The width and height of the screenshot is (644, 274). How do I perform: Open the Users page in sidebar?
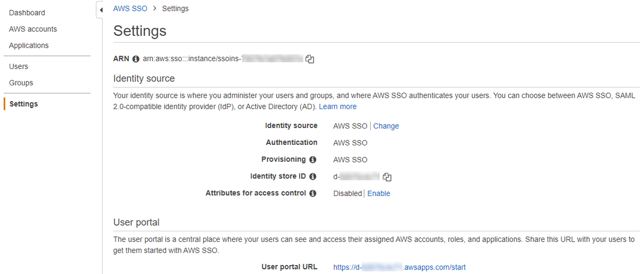[x=19, y=67]
